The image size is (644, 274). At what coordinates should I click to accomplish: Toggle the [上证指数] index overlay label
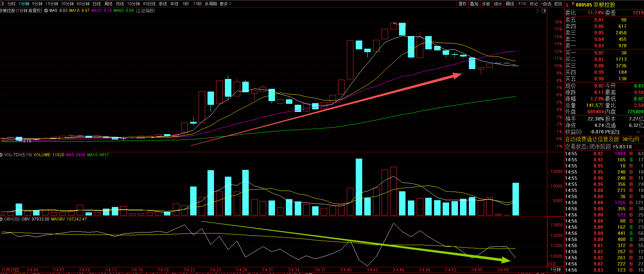point(145,11)
